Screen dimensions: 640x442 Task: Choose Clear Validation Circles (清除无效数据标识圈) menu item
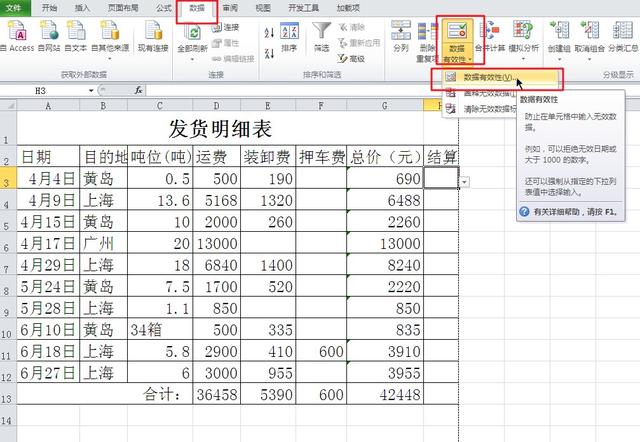click(480, 109)
